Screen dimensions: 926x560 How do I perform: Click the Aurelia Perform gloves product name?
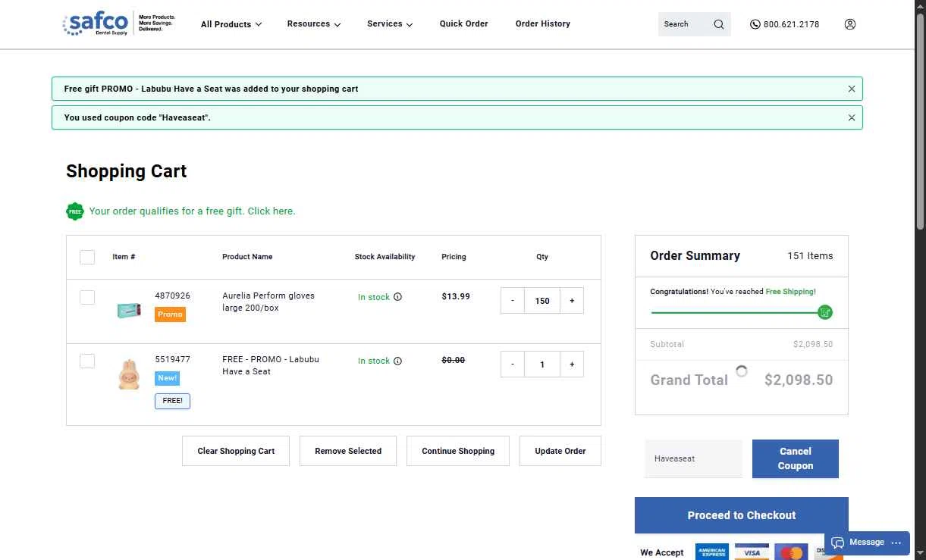(268, 302)
